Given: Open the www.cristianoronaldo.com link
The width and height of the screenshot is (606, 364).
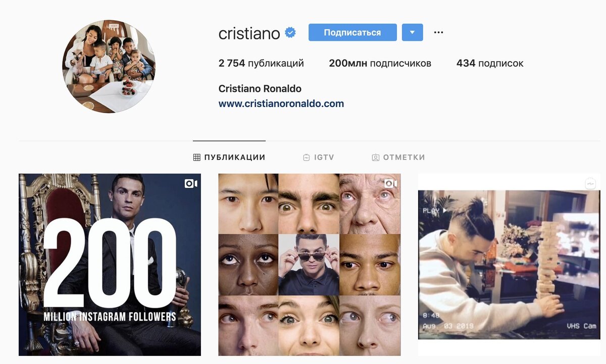Looking at the screenshot, I should (281, 104).
